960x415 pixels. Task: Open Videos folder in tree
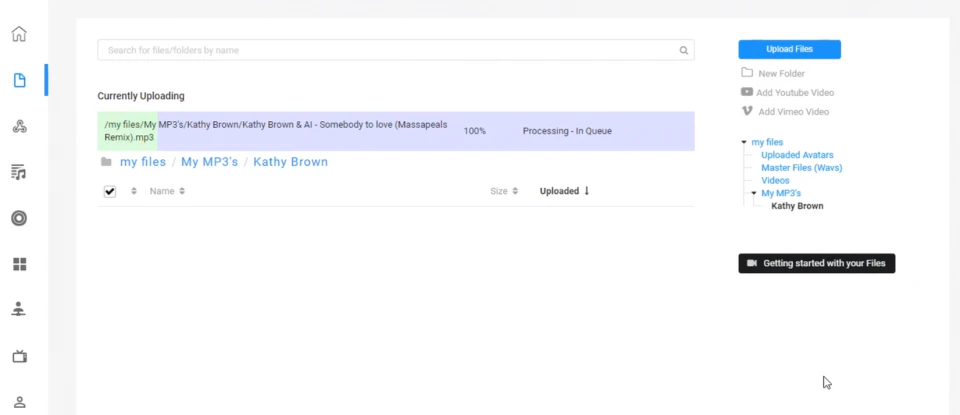(775, 181)
